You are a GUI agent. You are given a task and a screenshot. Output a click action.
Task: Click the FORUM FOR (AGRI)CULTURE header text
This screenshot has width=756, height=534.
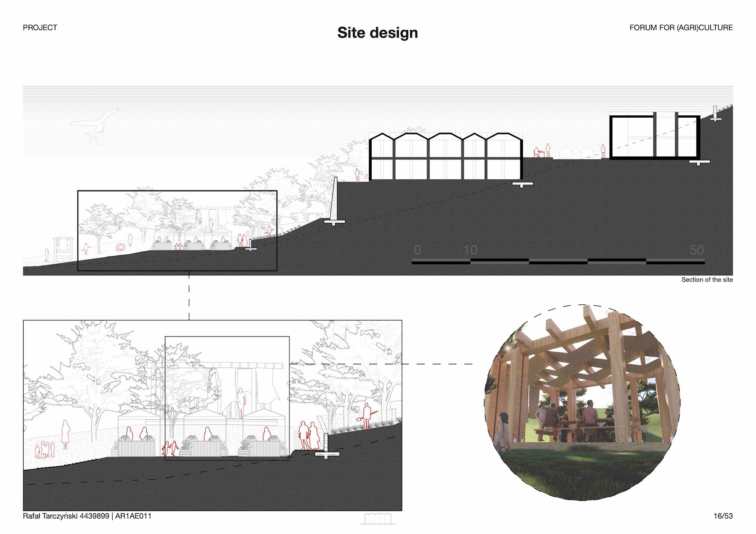coord(681,28)
